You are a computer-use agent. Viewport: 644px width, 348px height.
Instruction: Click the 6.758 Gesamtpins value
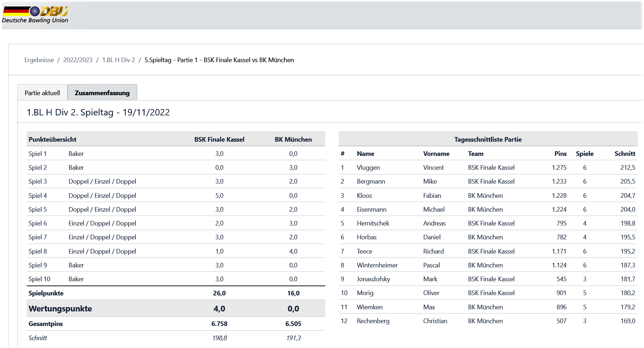(219, 324)
